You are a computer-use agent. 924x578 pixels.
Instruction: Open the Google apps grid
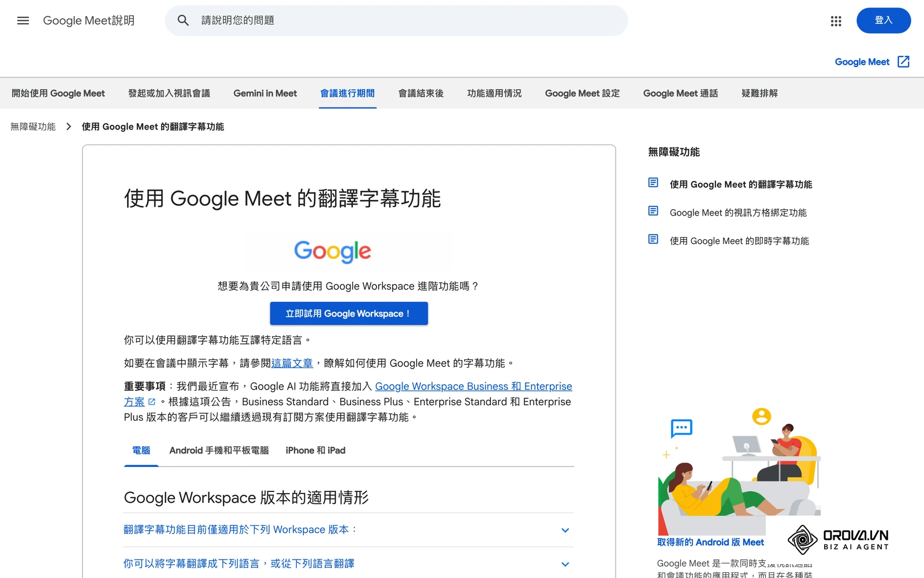pos(836,21)
